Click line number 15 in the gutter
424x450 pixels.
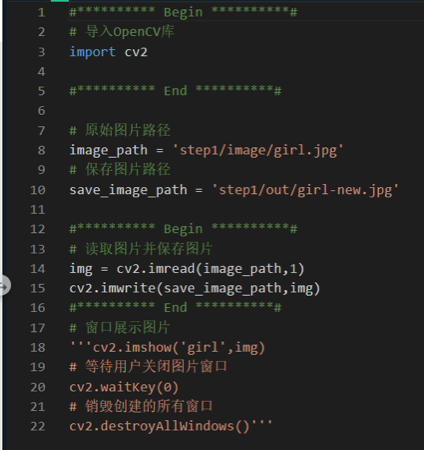point(38,288)
